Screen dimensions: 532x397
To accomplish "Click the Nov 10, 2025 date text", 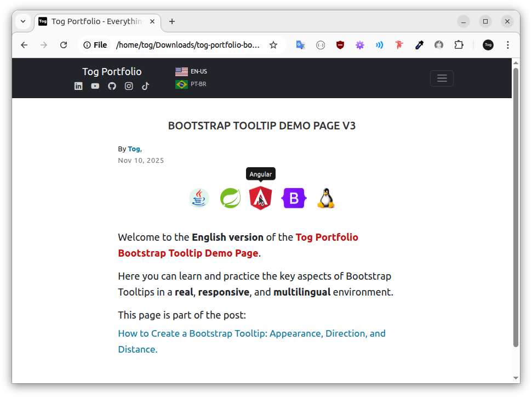I will point(141,160).
